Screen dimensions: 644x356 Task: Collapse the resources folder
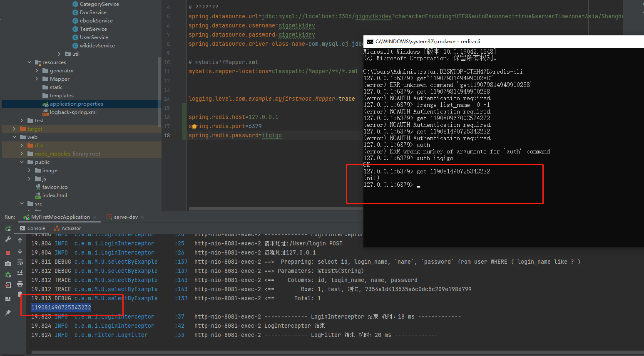[x=29, y=62]
